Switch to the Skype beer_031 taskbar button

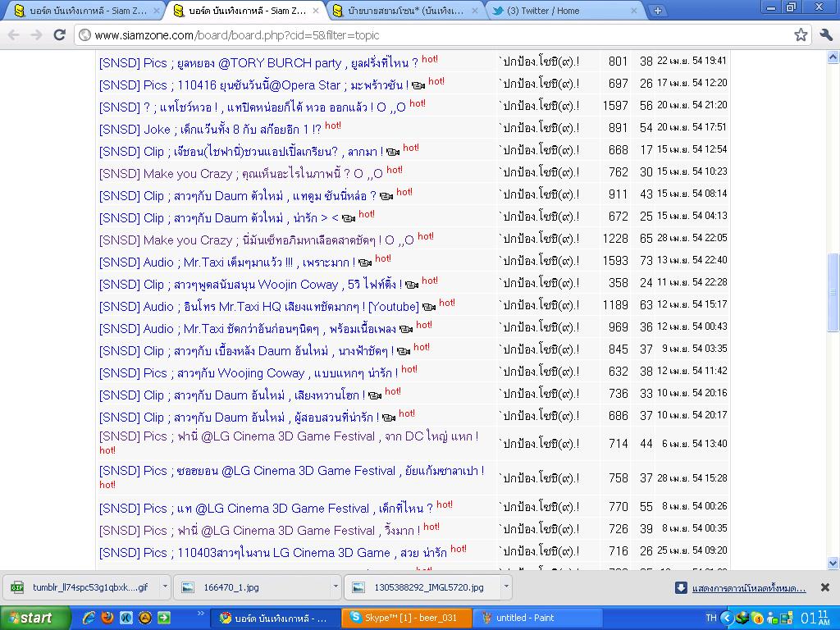pos(407,619)
